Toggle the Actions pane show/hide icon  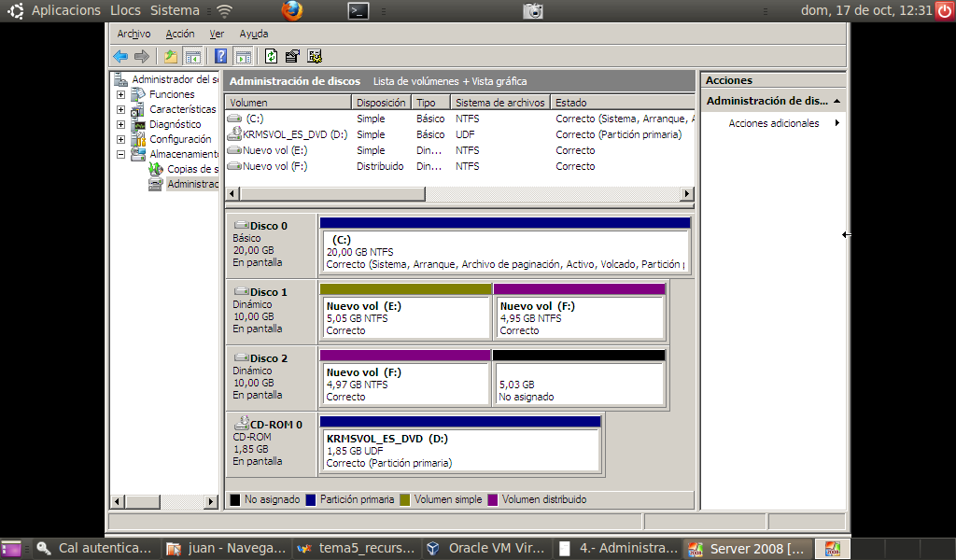pyautogui.click(x=244, y=57)
